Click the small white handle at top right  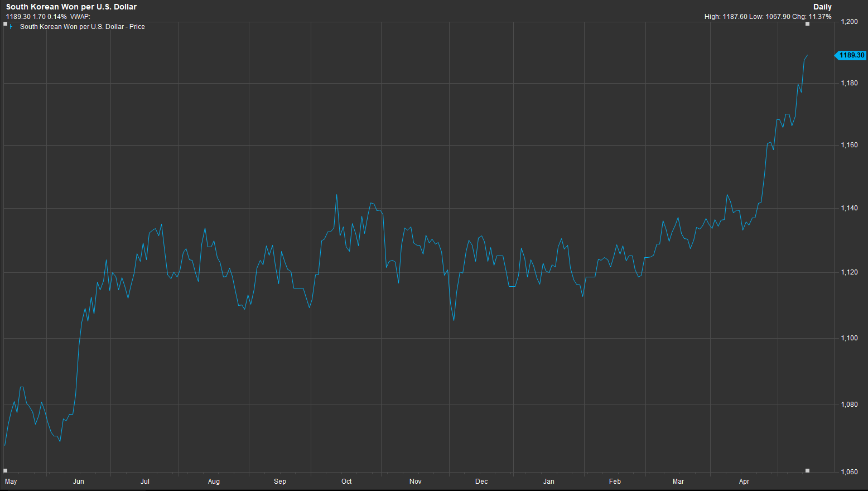[x=807, y=24]
